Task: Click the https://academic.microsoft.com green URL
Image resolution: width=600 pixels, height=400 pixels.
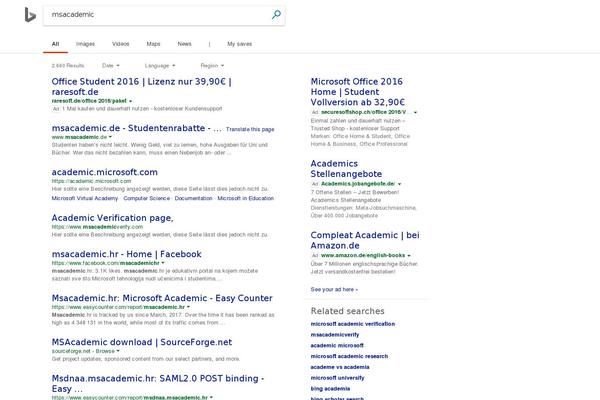Action: (x=91, y=181)
